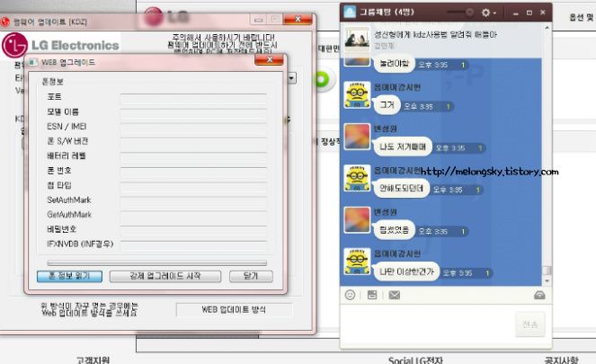Click the notice author photo at top of chat

pos(357,40)
